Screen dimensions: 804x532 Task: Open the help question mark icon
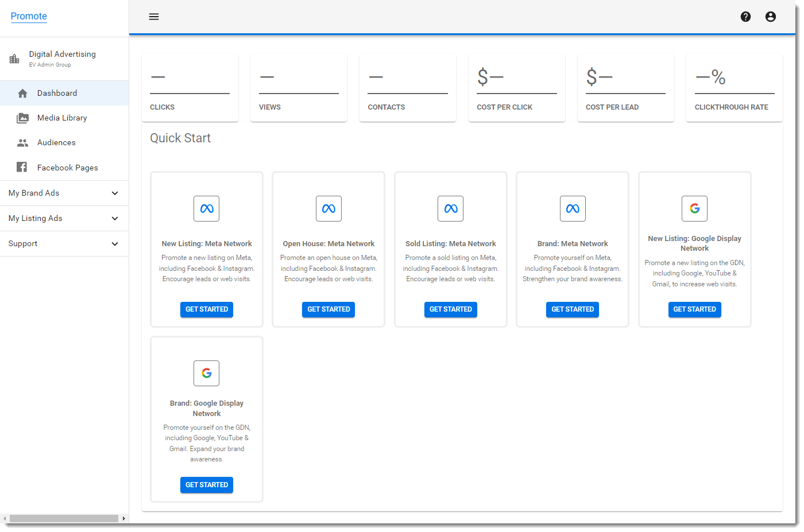tap(745, 17)
